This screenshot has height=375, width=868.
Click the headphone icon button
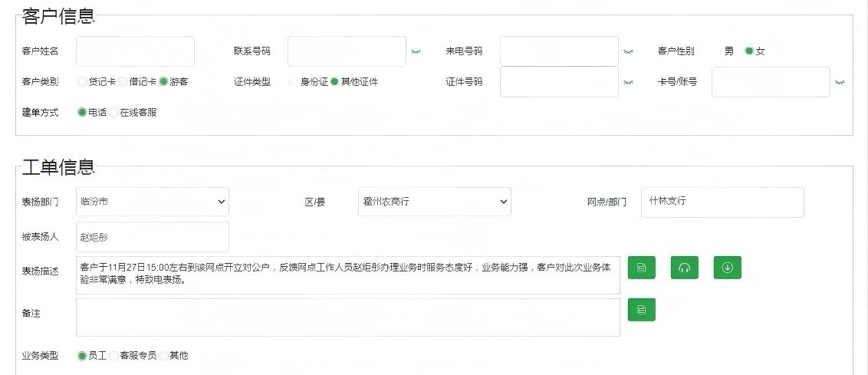(x=684, y=268)
